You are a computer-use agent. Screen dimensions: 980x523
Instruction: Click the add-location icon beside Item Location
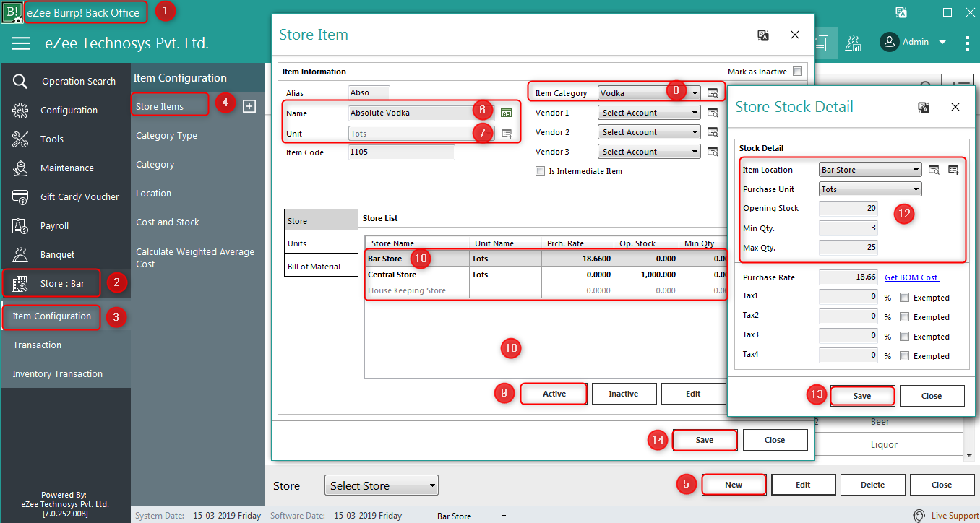[x=953, y=170]
